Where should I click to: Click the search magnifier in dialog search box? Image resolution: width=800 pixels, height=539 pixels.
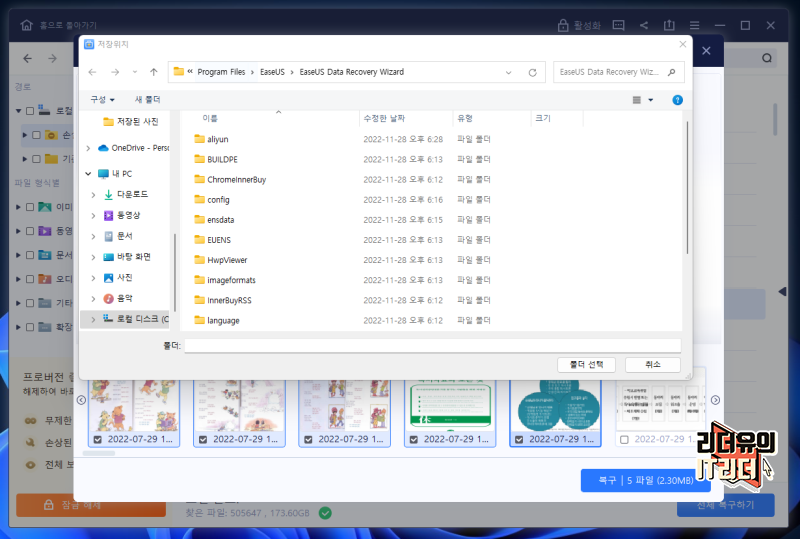(x=671, y=72)
